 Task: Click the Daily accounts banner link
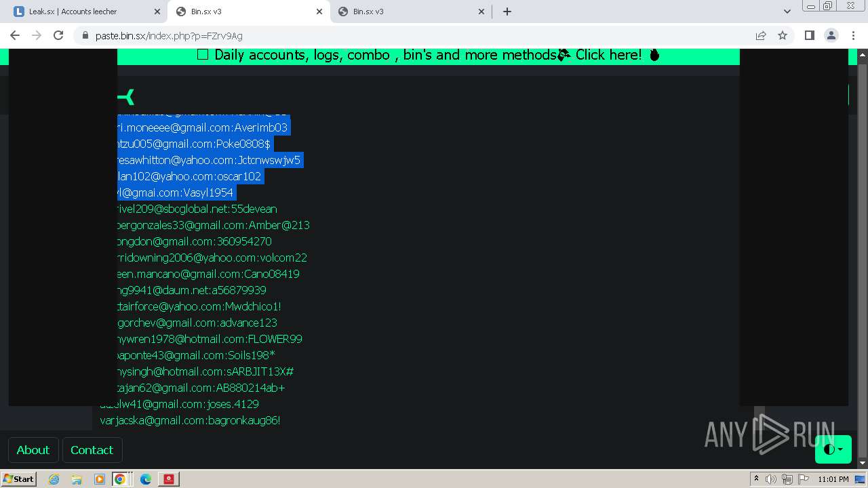[x=428, y=55]
